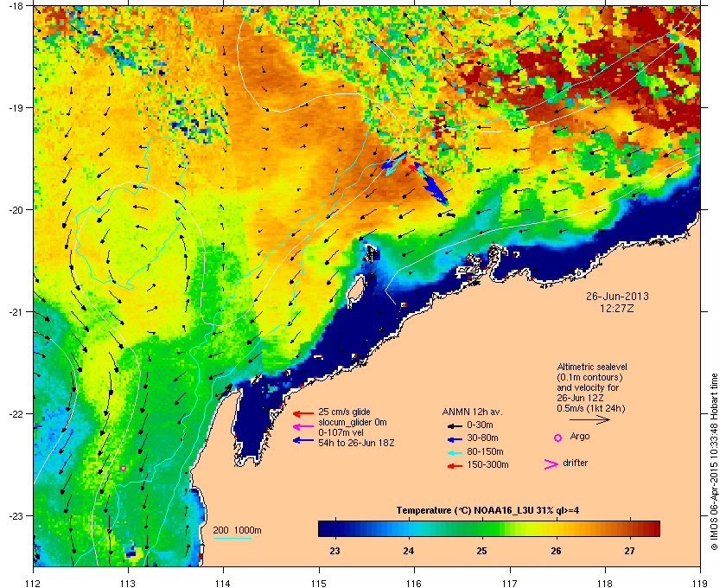Click the drifter legend label

[575, 463]
